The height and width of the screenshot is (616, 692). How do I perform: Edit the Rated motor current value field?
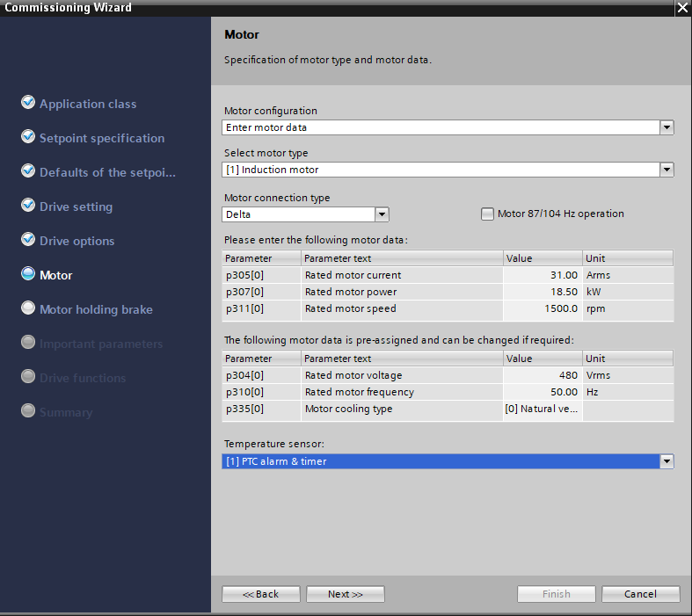543,275
